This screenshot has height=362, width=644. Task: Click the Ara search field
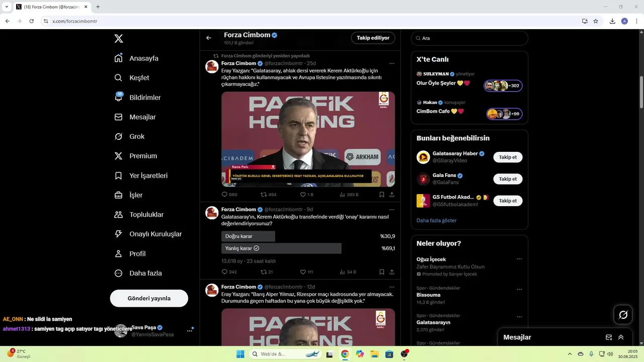(x=469, y=38)
